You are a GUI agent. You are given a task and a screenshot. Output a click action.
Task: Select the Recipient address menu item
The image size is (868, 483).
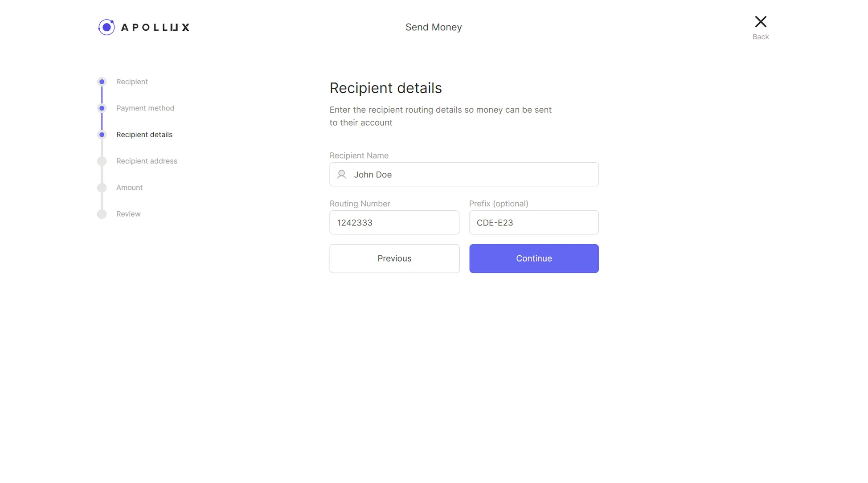pos(146,160)
